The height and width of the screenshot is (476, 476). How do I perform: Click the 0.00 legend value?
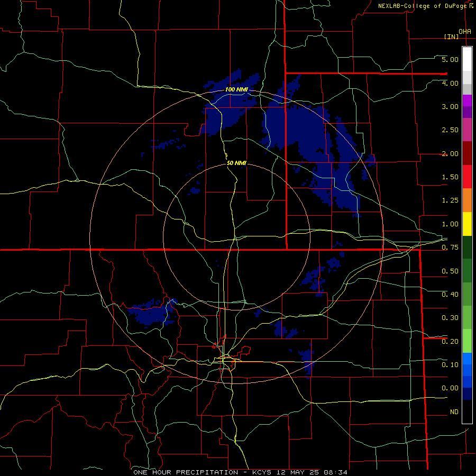[450, 388]
